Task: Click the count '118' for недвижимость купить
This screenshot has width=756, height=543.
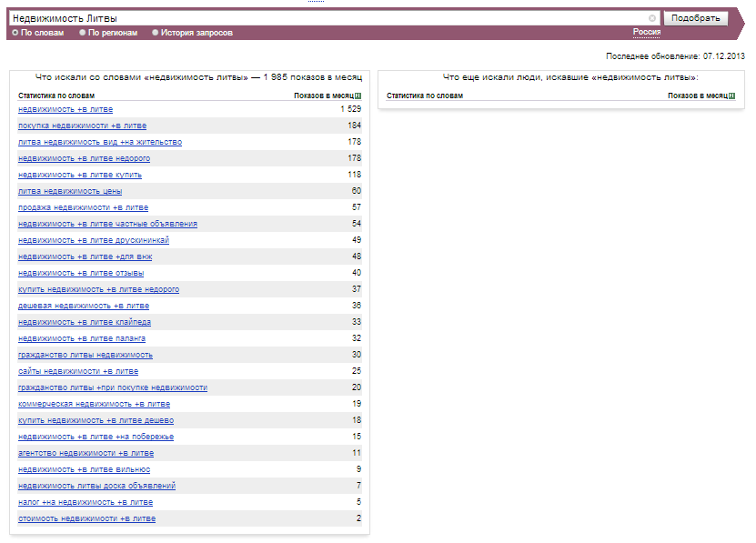Action: (x=355, y=175)
